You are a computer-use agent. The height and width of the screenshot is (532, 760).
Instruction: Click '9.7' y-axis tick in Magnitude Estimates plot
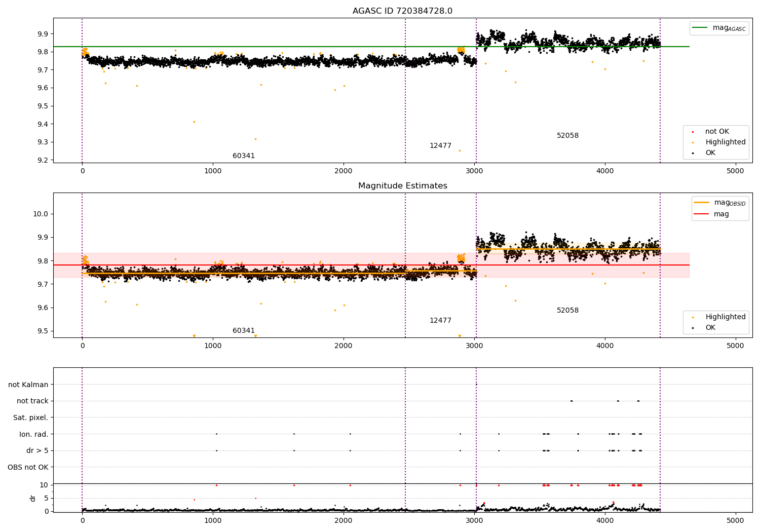pos(43,285)
